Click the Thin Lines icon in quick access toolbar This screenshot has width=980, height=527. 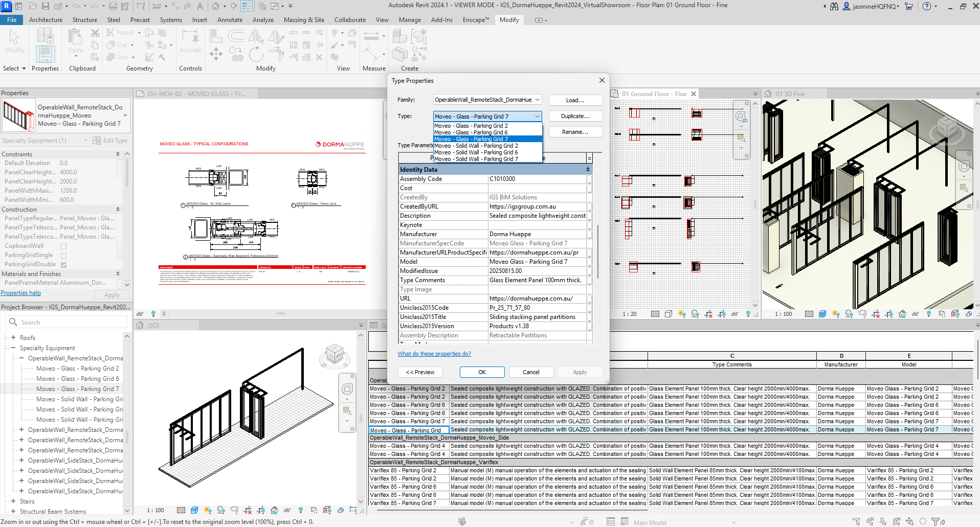[247, 6]
